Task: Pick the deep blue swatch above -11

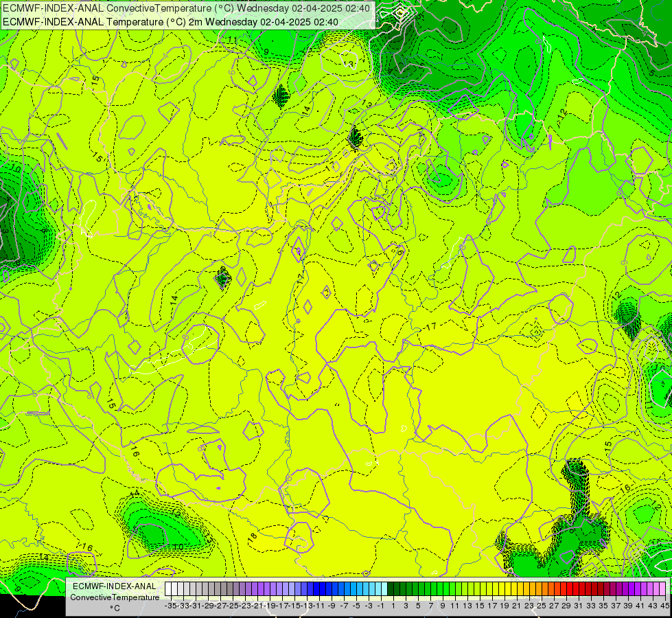Action: (316, 588)
